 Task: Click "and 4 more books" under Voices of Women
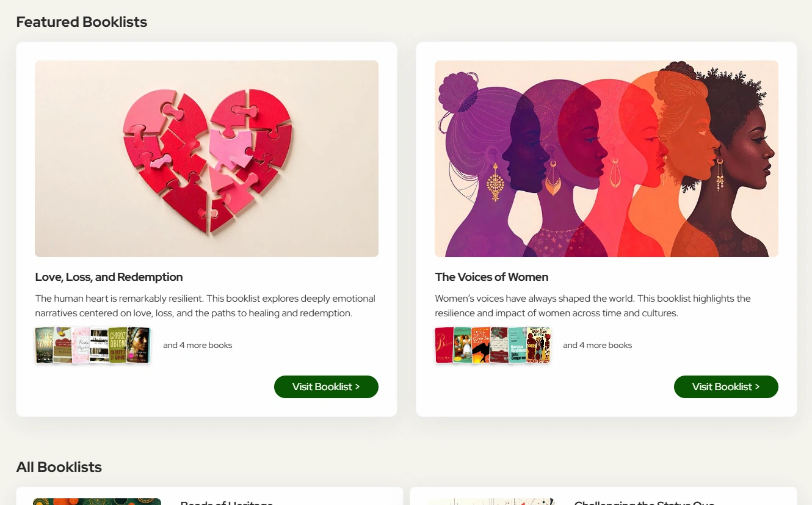(x=597, y=345)
